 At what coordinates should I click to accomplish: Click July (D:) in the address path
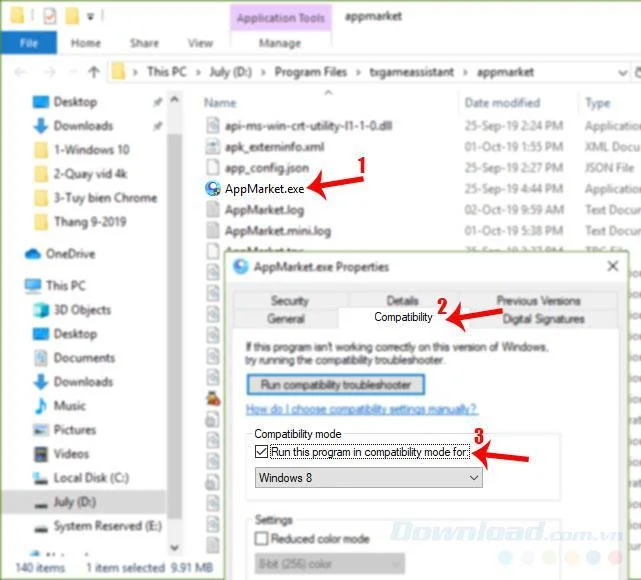point(230,72)
